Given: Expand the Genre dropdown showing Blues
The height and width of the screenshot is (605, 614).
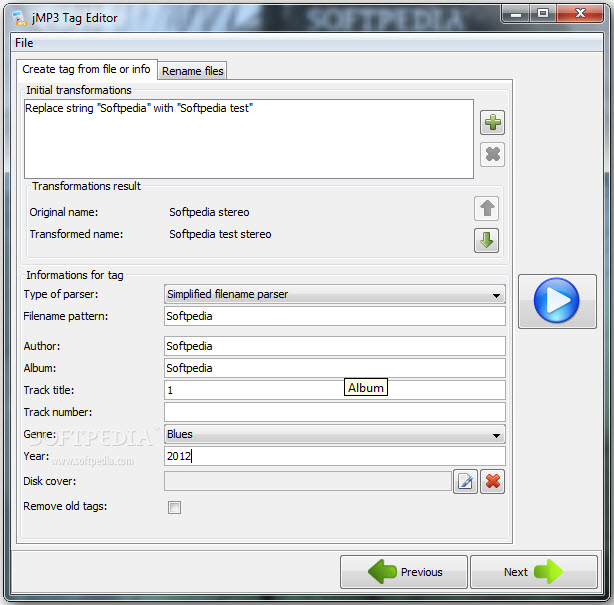Looking at the screenshot, I should click(335, 434).
